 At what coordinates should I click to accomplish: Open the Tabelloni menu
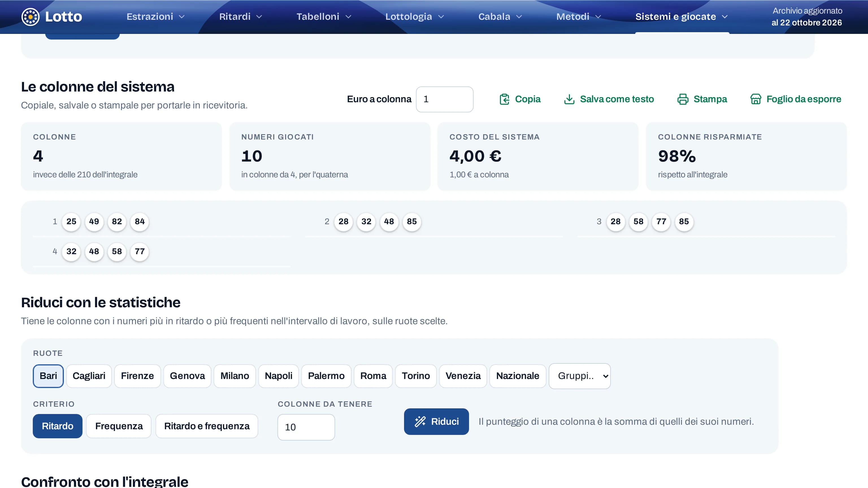pyautogui.click(x=324, y=16)
